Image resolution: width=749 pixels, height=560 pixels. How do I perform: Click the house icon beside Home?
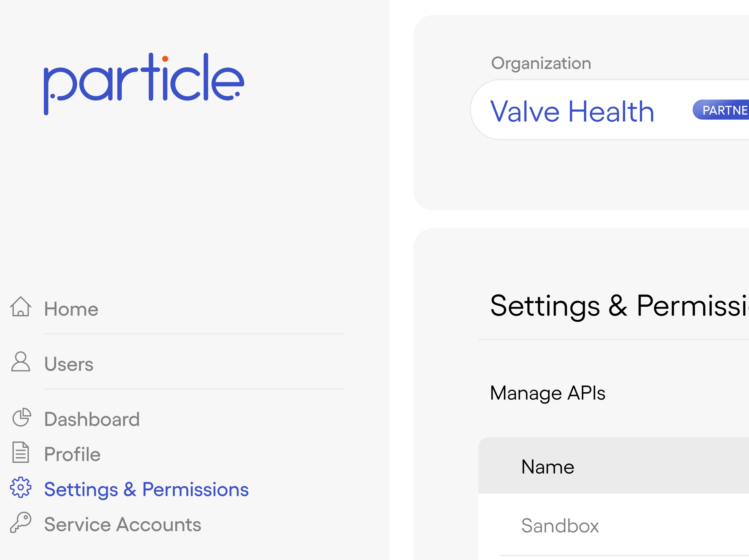[x=21, y=307]
